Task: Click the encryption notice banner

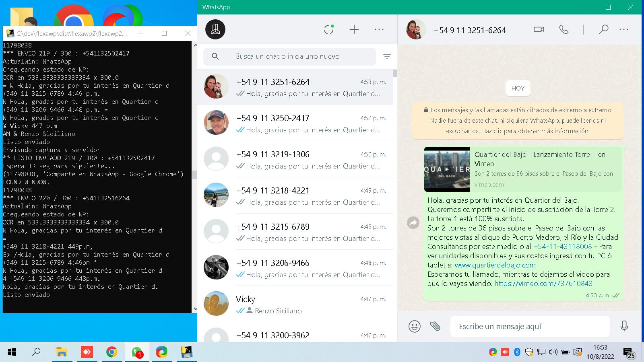Action: click(518, 121)
